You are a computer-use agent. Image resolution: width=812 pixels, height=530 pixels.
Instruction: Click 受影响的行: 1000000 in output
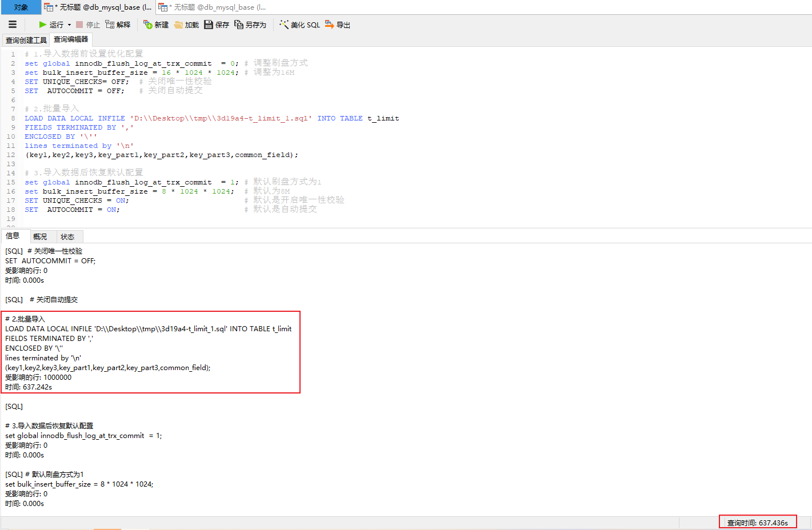[38, 377]
